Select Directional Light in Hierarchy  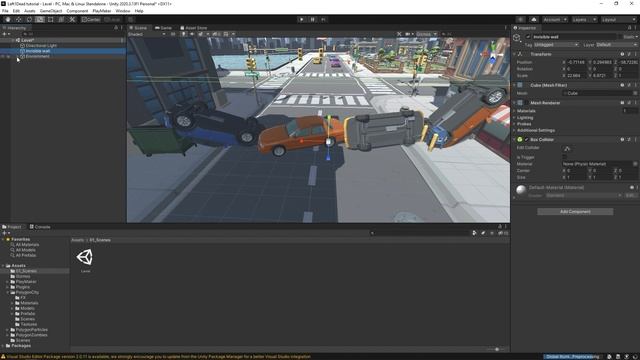coord(41,46)
